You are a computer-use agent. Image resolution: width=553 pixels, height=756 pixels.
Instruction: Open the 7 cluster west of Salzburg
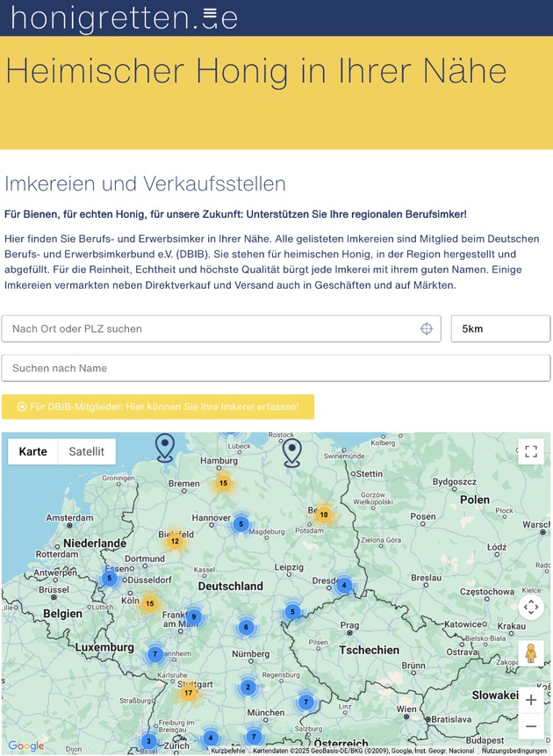coord(254,737)
